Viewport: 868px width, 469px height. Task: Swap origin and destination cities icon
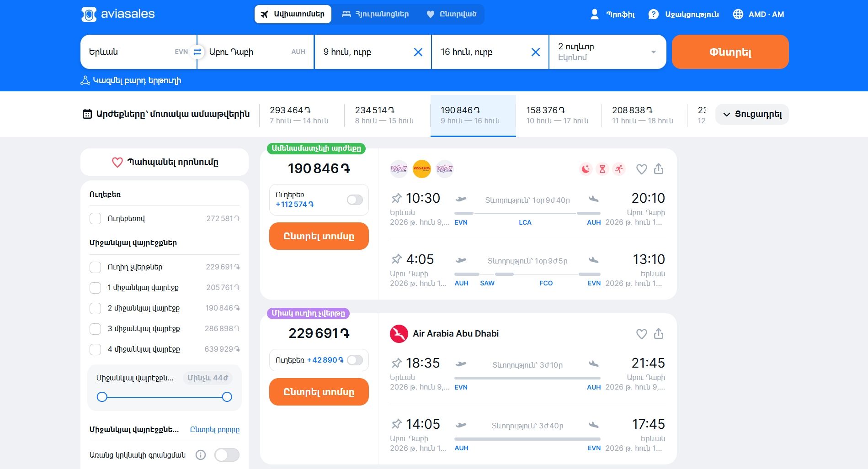[x=197, y=52]
